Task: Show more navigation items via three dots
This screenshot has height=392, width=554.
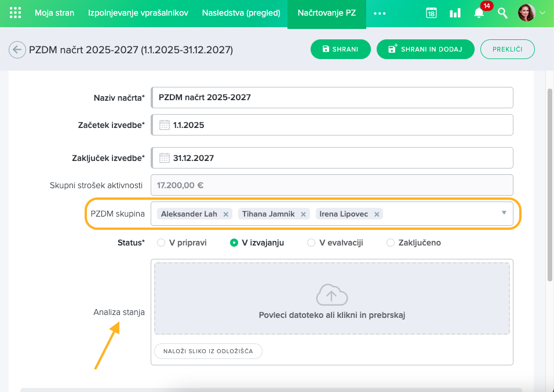Action: 380,13
